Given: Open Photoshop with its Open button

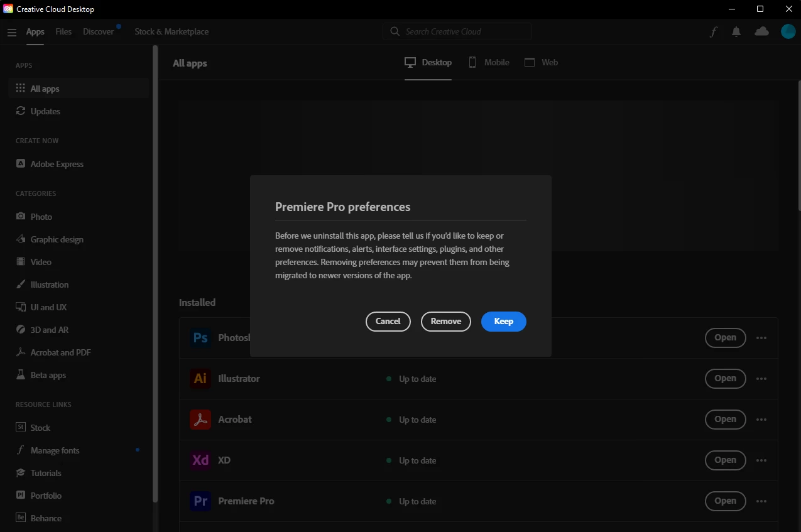Looking at the screenshot, I should pos(725,338).
